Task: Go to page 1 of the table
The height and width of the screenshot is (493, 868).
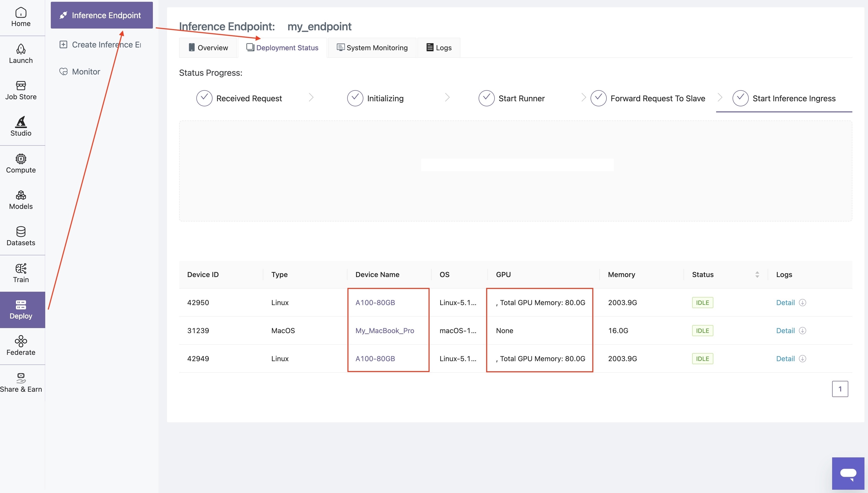Action: (840, 389)
